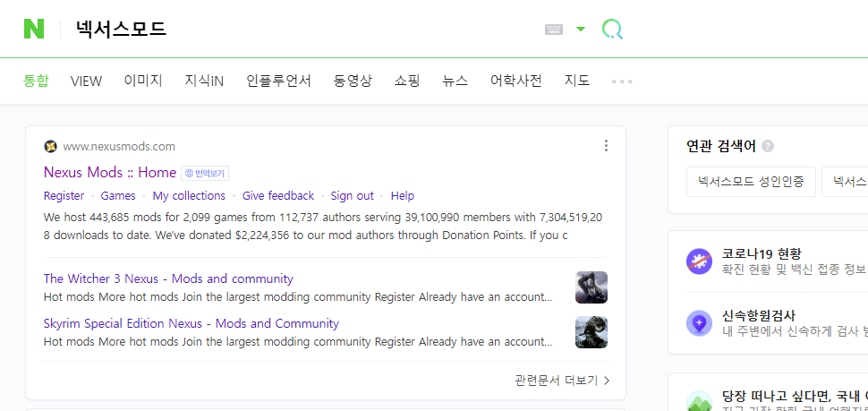Screen dimensions: 868x411
Task: Expand the green search-history dropdown arrow
Action: click(x=580, y=29)
